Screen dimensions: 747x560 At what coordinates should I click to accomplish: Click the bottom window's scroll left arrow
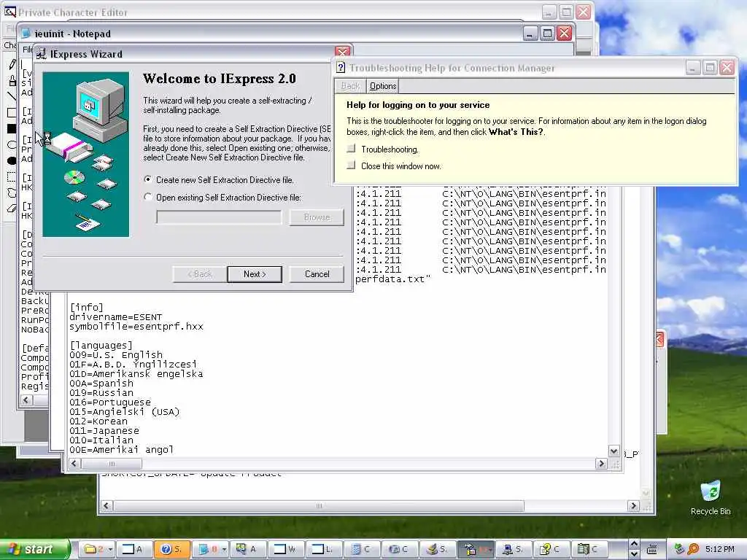tap(107, 506)
